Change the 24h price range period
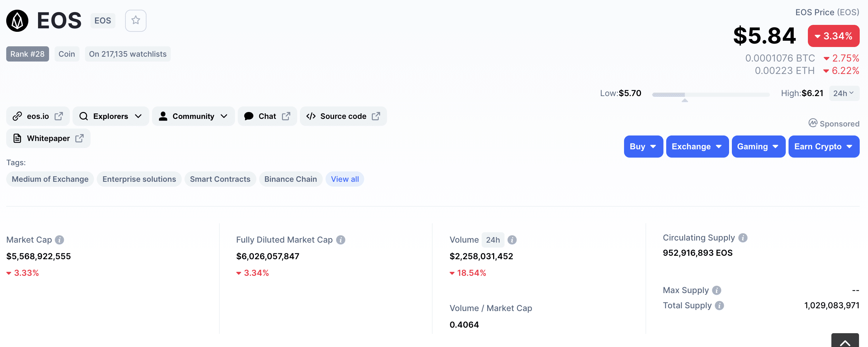Screen dimensions: 868x347 [844, 93]
